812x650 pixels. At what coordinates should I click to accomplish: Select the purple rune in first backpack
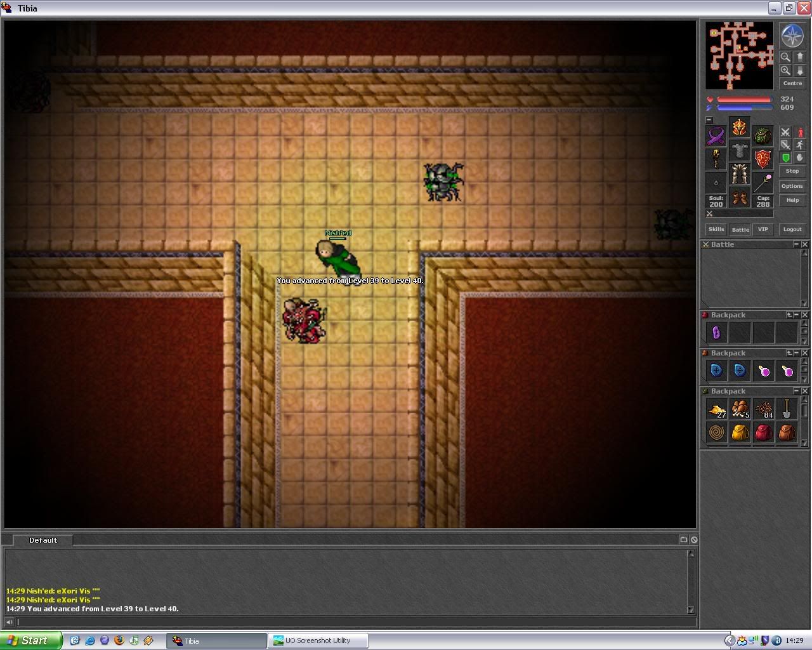716,332
